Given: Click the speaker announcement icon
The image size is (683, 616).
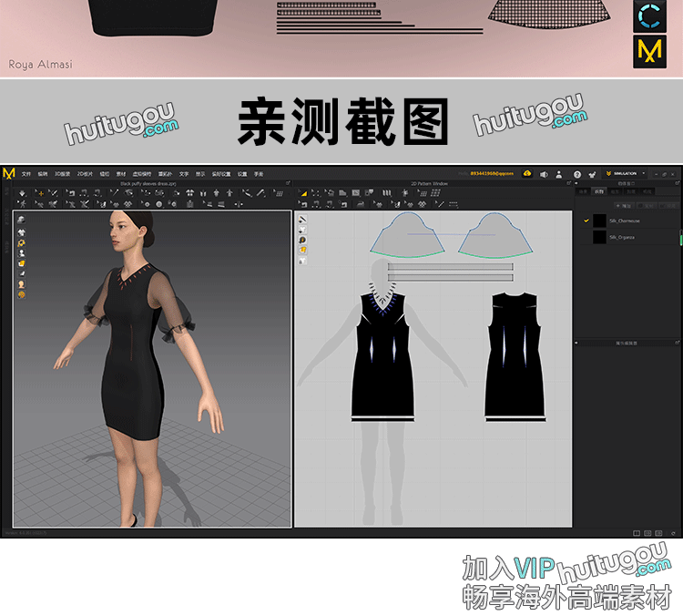Looking at the screenshot, I should (x=544, y=174).
